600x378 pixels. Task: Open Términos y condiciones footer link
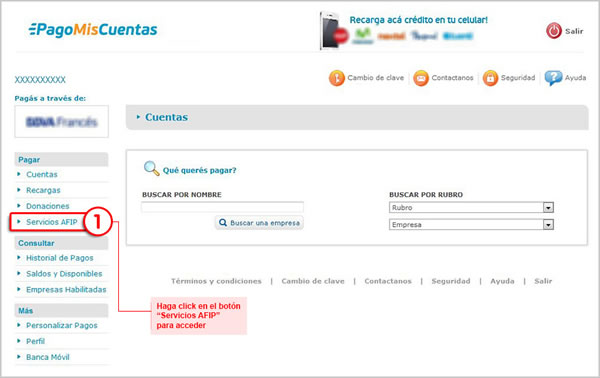tap(216, 281)
